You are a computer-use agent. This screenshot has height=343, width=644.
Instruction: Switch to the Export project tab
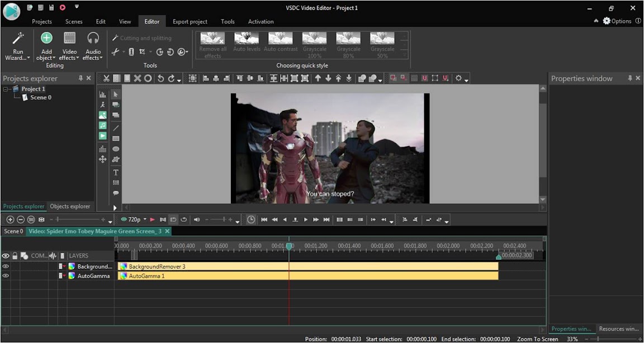click(190, 21)
